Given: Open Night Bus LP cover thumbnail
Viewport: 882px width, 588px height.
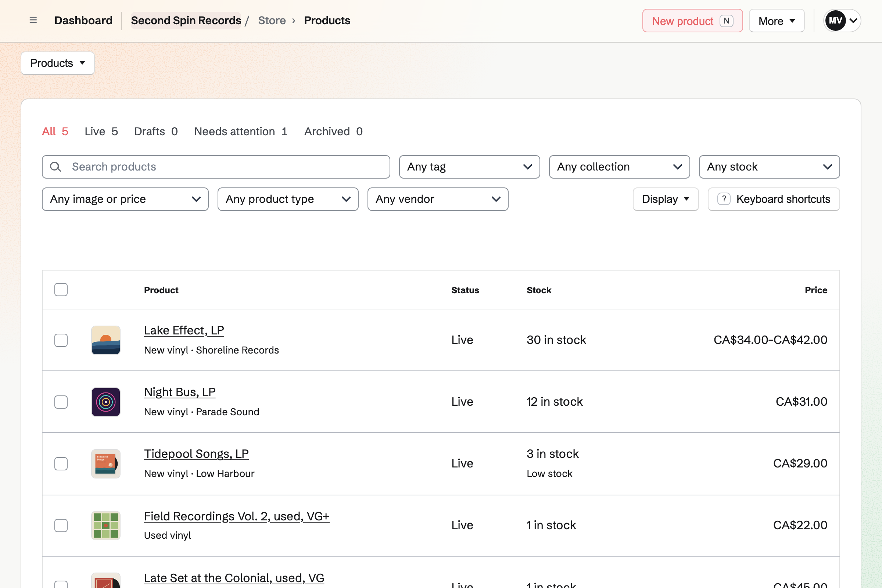Looking at the screenshot, I should click(x=106, y=402).
